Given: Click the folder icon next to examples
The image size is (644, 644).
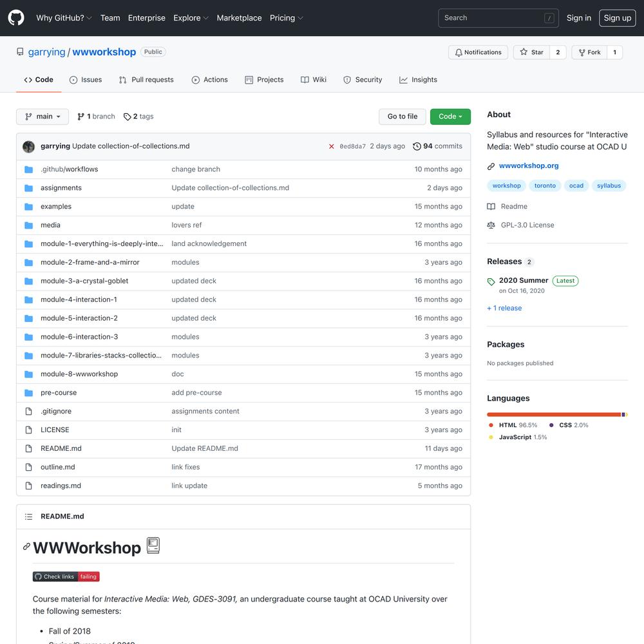Looking at the screenshot, I should coord(28,207).
